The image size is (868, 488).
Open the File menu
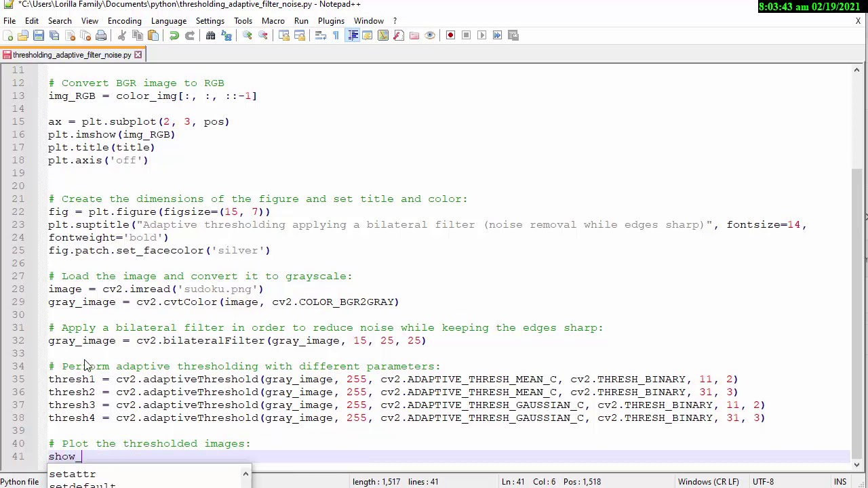coord(9,21)
